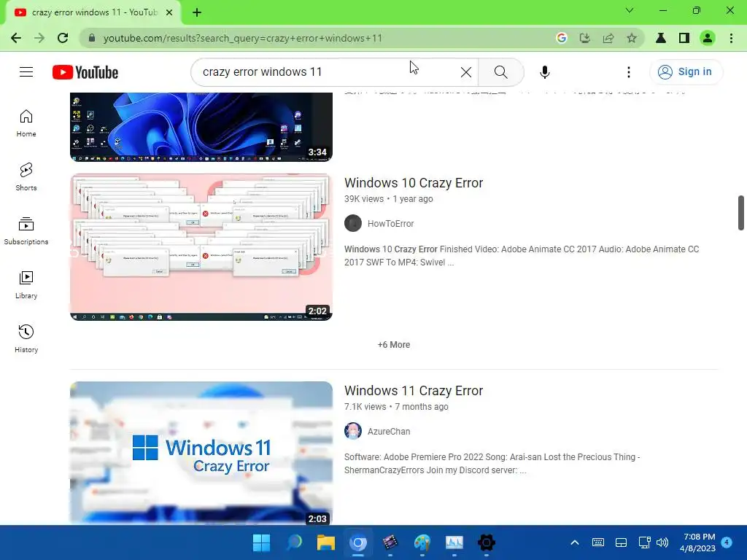Open taskbar Search
The image size is (747, 560).
point(294,542)
